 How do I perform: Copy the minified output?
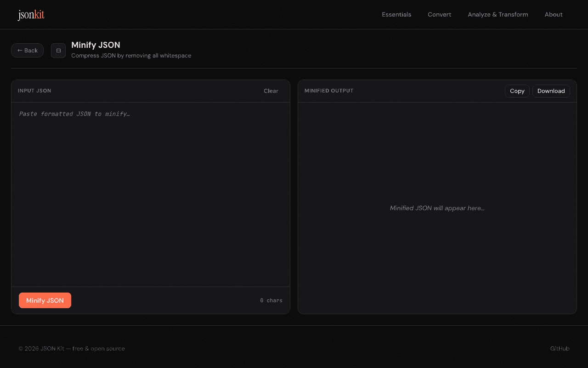pos(517,91)
